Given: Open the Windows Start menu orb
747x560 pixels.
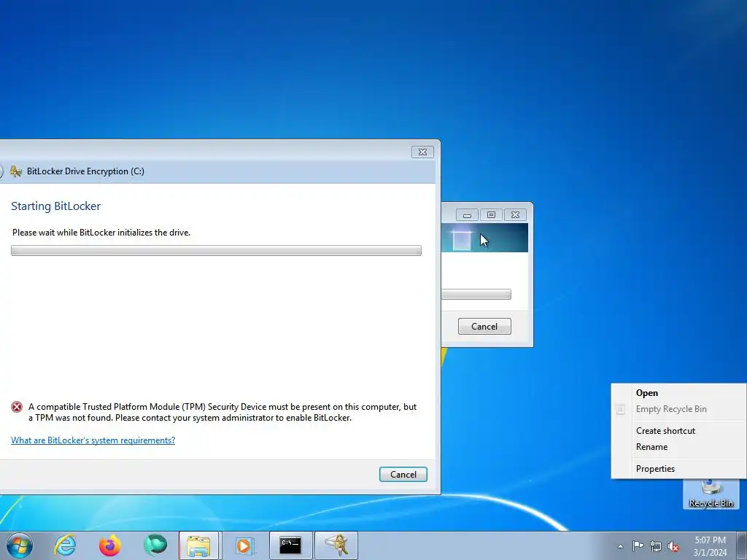Looking at the screenshot, I should click(20, 545).
